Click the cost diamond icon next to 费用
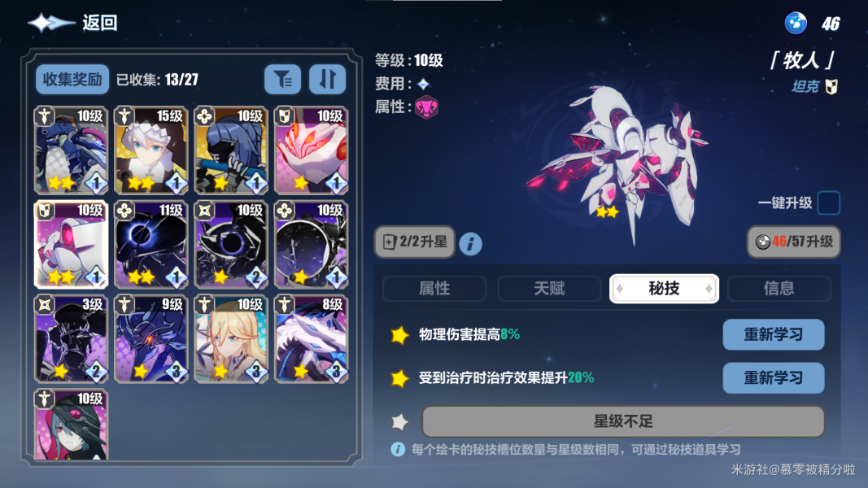This screenshot has width=868, height=488. pos(423,84)
